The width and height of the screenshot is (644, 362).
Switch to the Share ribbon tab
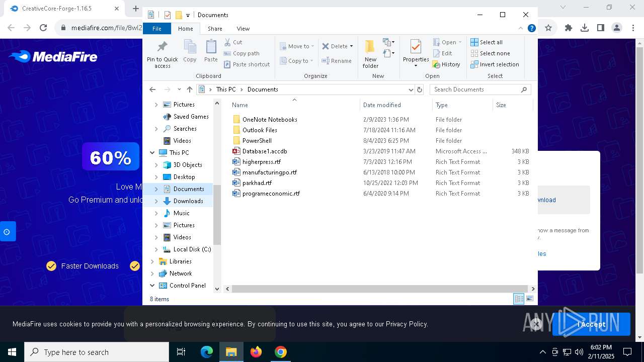215,29
